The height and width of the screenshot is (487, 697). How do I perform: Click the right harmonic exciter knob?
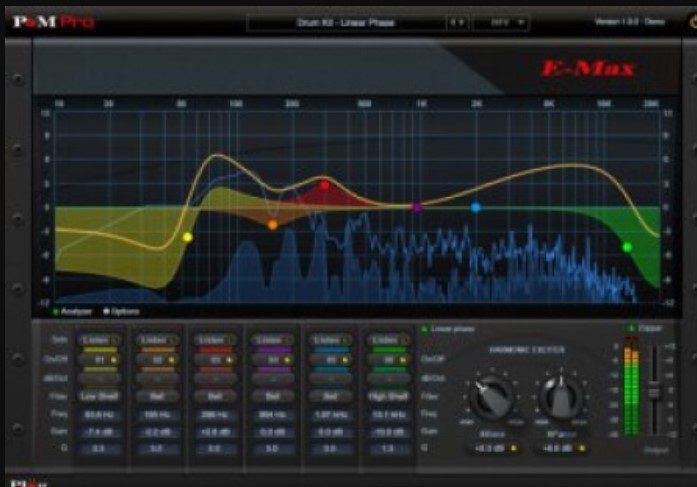coord(561,396)
